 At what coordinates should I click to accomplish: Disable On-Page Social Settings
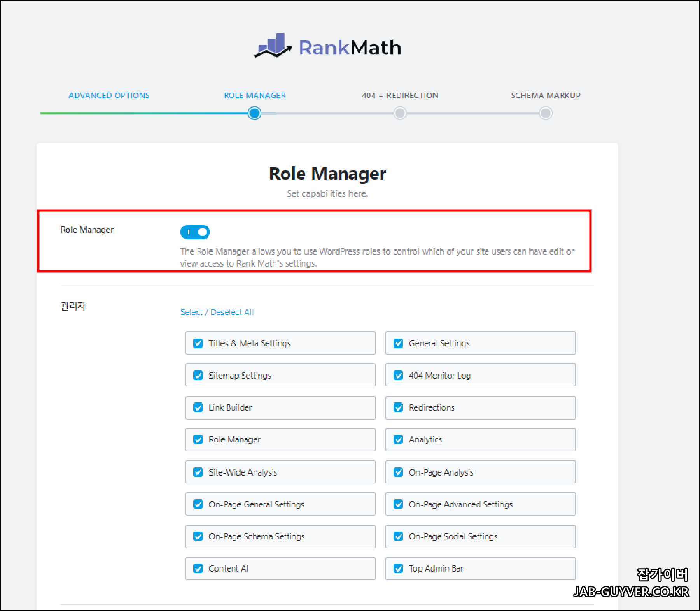coord(398,536)
